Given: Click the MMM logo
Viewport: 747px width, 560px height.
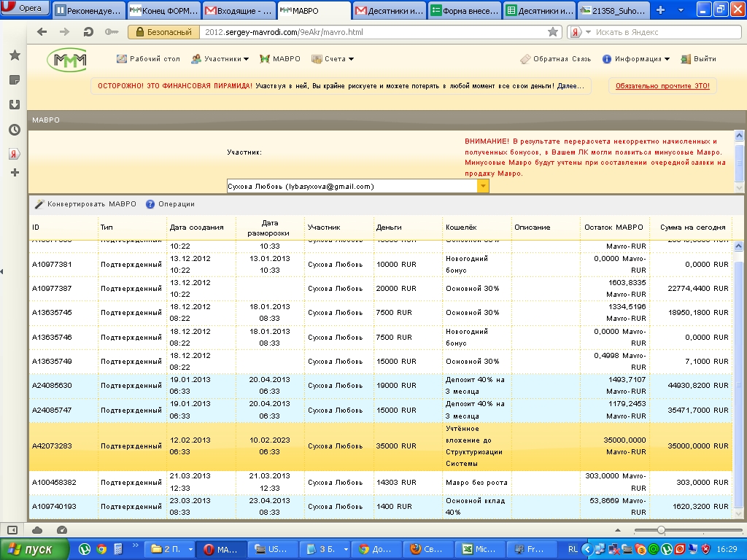Looking at the screenshot, I should (x=66, y=60).
